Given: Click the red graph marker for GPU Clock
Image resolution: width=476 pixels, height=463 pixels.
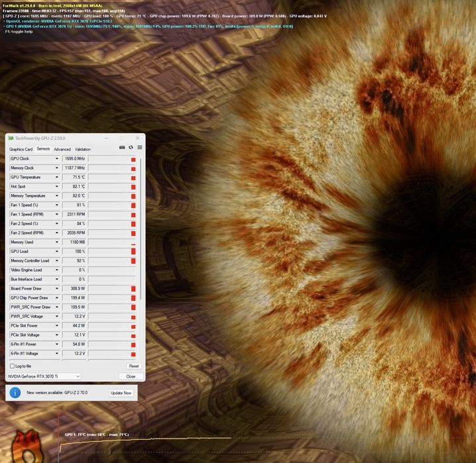Looking at the screenshot, I should click(x=133, y=160).
